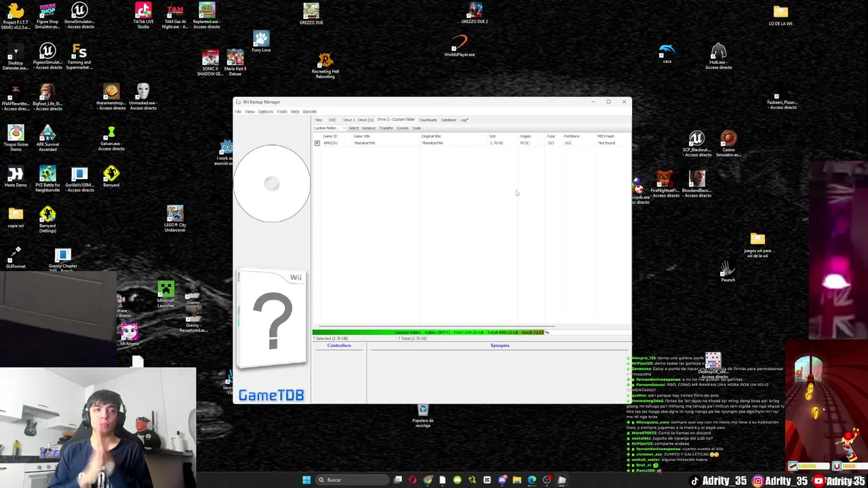Toggle the RMCE01 game checkbox

[x=317, y=143]
